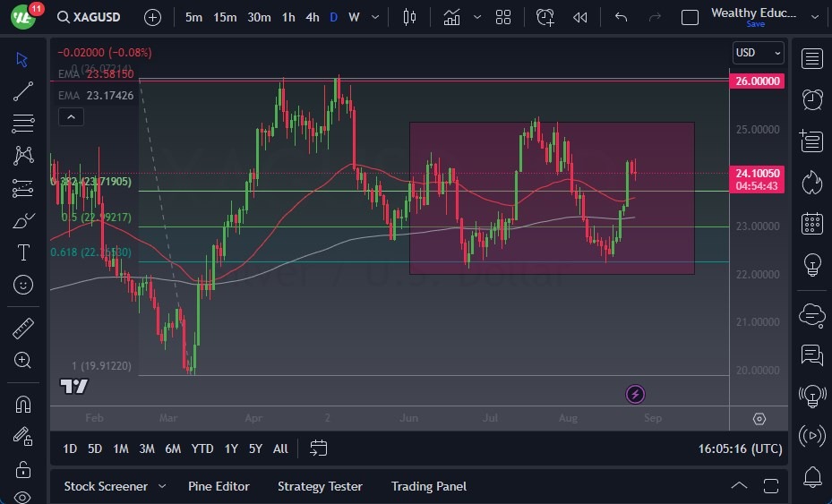Open the ideas lightbulb icon

tap(812, 264)
